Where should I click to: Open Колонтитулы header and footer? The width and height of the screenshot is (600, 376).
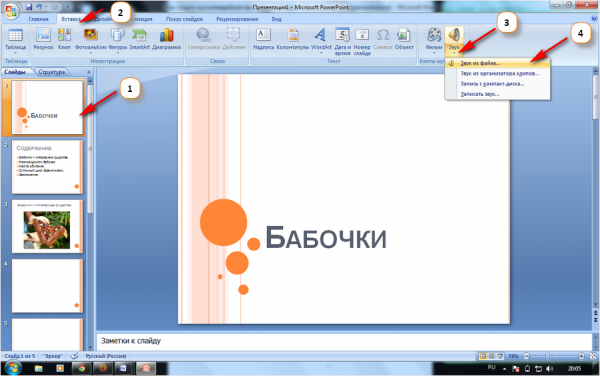(293, 39)
